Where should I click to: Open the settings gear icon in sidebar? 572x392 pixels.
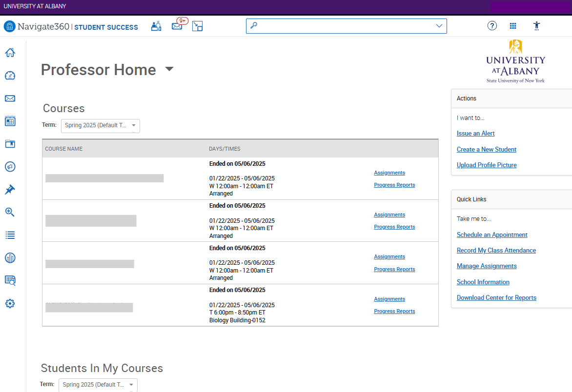click(x=10, y=303)
